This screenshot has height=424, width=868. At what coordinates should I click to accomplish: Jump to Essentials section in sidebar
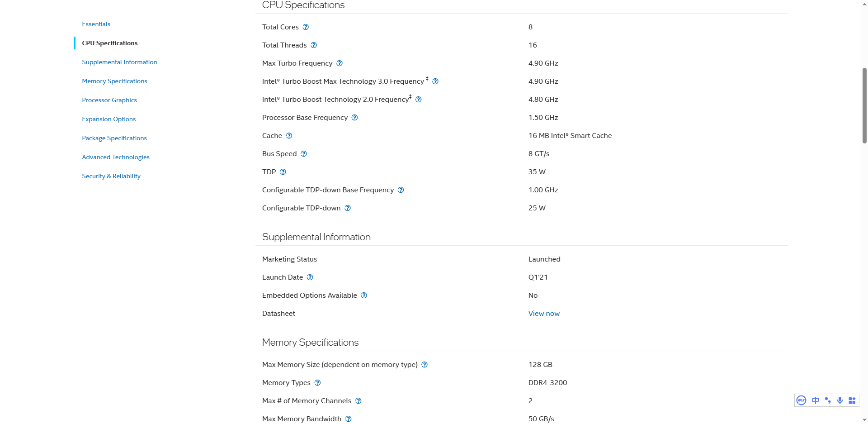pyautogui.click(x=96, y=24)
